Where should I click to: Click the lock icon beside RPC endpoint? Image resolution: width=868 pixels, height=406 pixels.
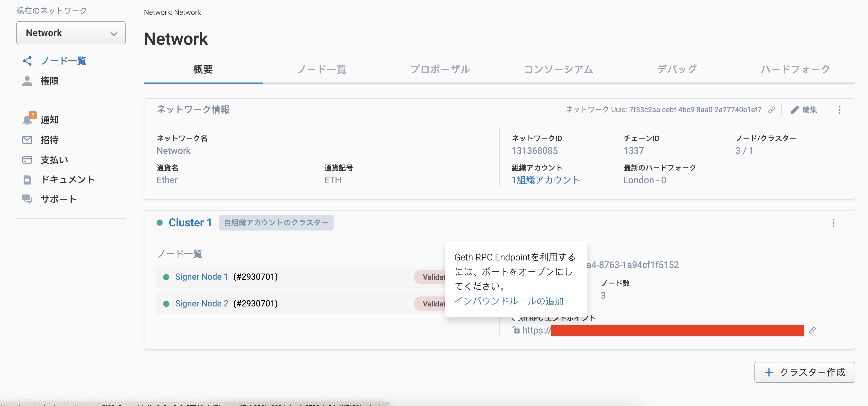(x=516, y=330)
